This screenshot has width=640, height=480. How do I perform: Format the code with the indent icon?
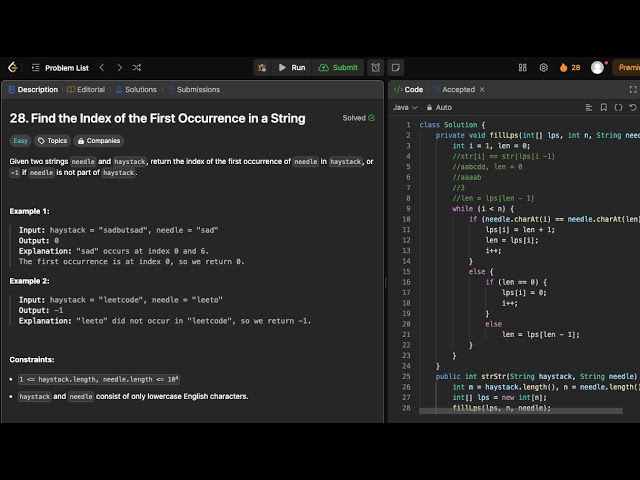(589, 107)
